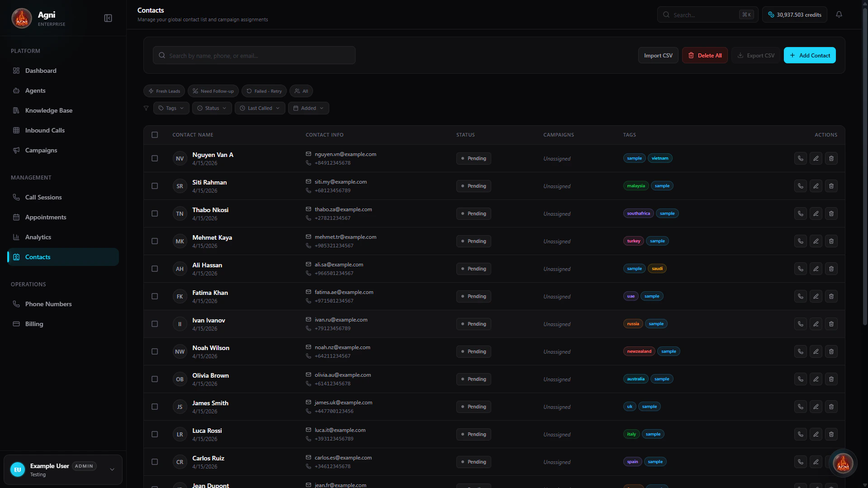Click Import CSV button
The width and height of the screenshot is (868, 488).
(x=658, y=55)
